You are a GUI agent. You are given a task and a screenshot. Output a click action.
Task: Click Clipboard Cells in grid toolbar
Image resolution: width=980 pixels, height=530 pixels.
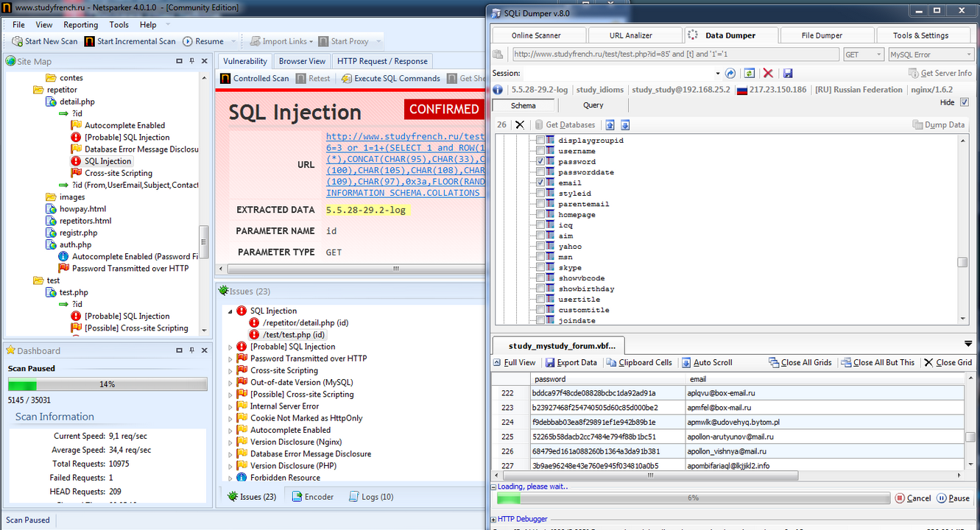pos(638,362)
